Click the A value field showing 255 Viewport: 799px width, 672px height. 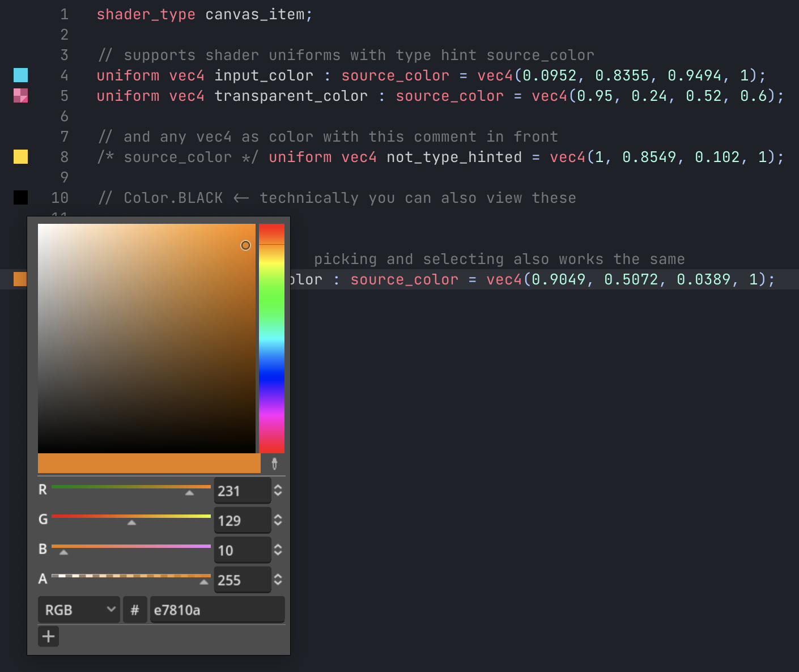click(x=242, y=580)
